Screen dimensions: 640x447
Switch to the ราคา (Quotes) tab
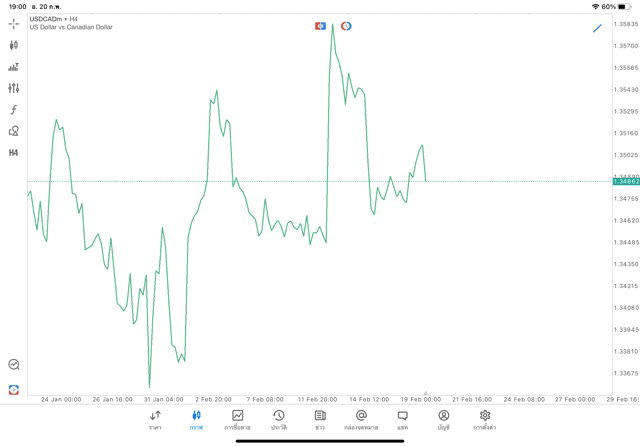tap(155, 420)
